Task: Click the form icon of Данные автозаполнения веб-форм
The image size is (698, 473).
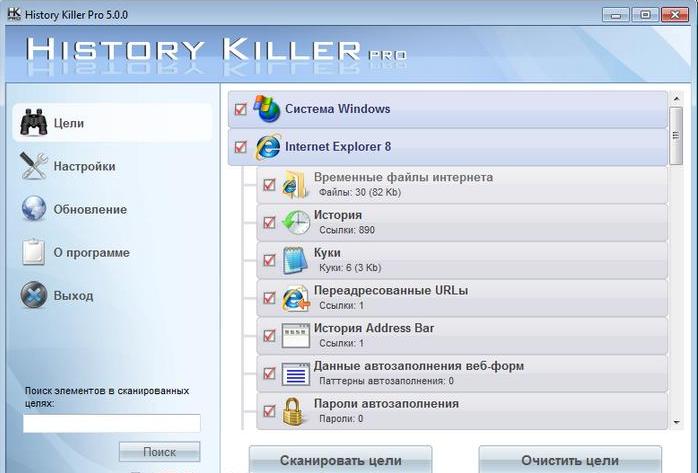Action: click(296, 374)
